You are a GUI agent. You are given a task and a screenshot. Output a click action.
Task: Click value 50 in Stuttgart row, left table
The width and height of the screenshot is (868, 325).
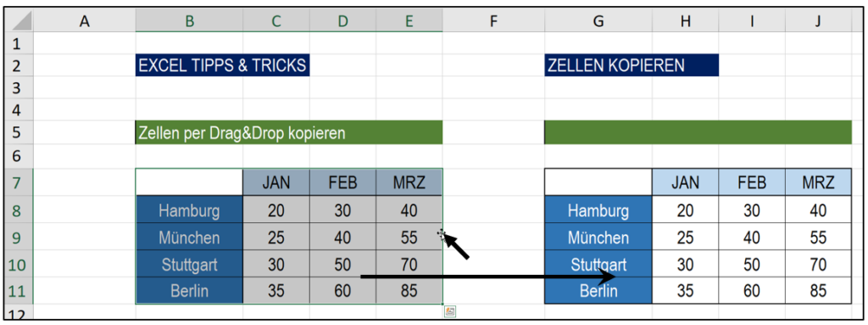(342, 264)
